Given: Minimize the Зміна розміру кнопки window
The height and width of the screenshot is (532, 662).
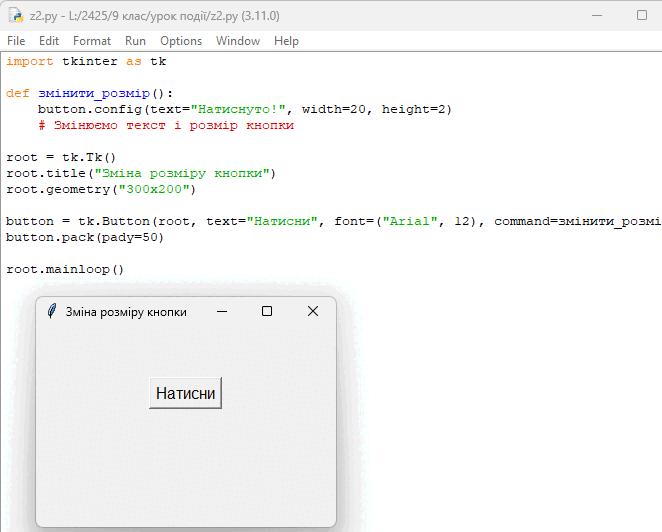Looking at the screenshot, I should pyautogui.click(x=222, y=312).
